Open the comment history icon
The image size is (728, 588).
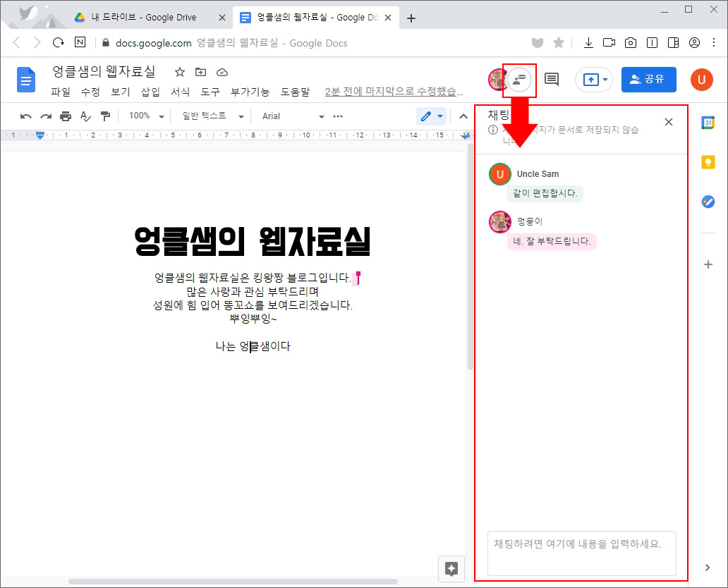[x=552, y=80]
